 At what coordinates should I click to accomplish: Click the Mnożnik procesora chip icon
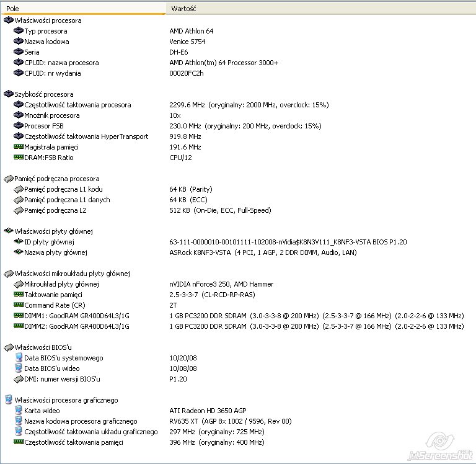tap(19, 115)
